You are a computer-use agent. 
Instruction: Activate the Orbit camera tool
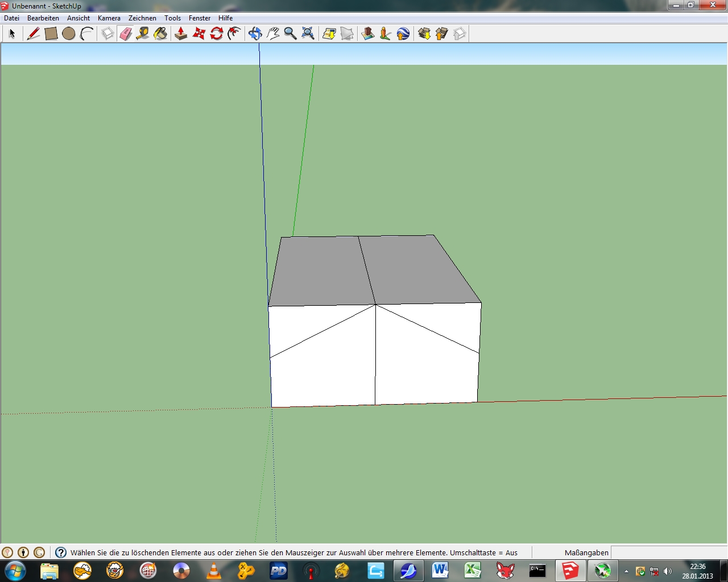pyautogui.click(x=255, y=34)
